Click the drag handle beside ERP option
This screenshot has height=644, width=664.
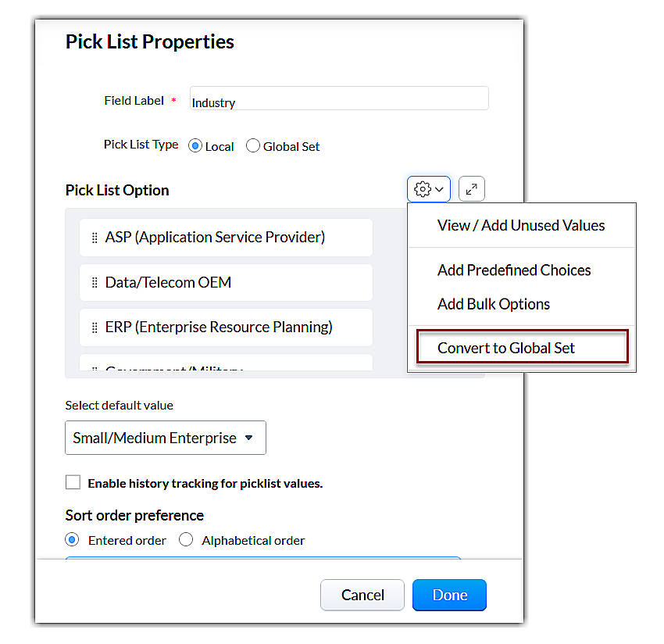(x=95, y=327)
